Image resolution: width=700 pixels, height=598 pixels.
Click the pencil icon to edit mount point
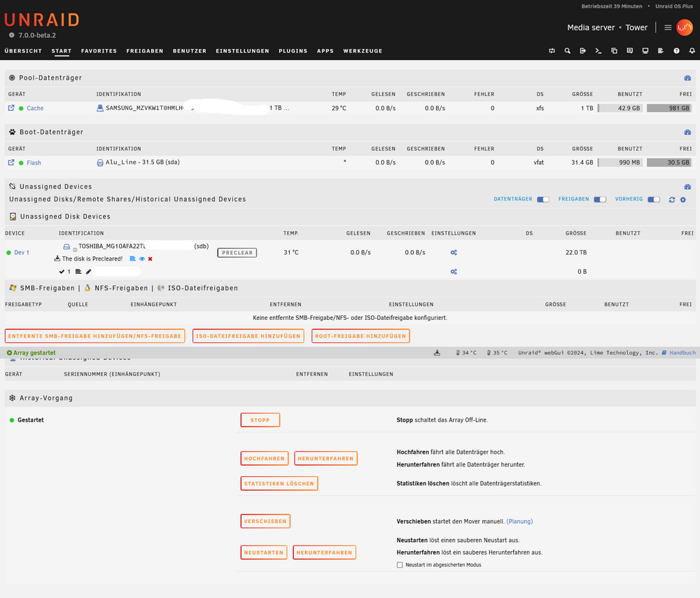pyautogui.click(x=88, y=272)
